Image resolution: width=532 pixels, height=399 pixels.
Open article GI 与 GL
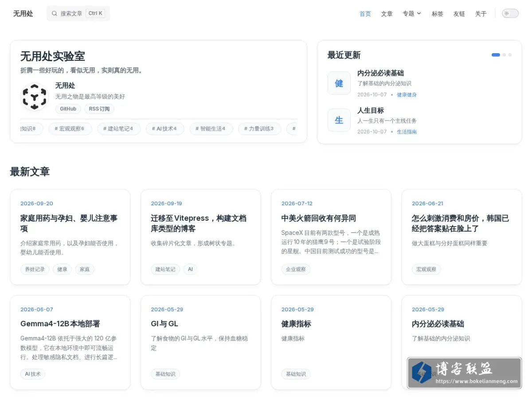(x=164, y=324)
